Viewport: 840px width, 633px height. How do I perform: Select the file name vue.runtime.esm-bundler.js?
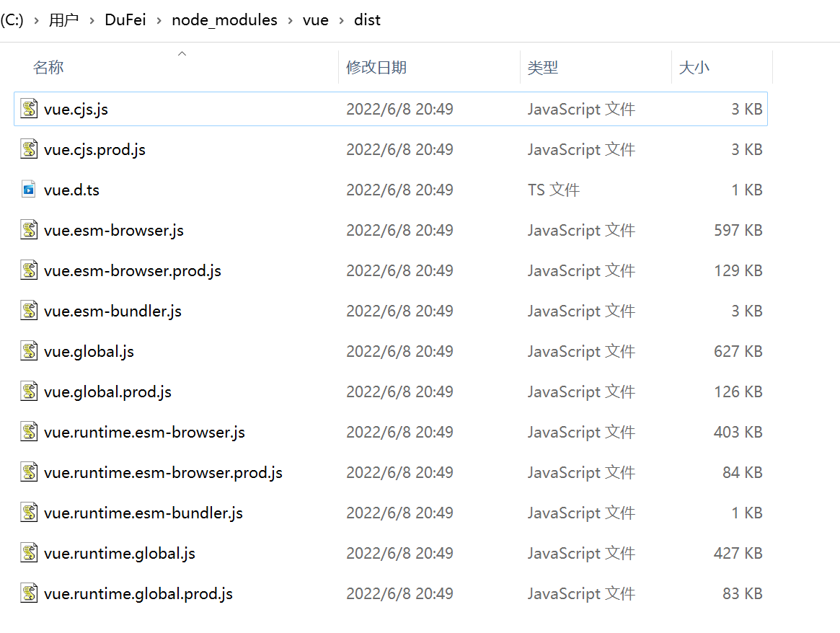[143, 513]
